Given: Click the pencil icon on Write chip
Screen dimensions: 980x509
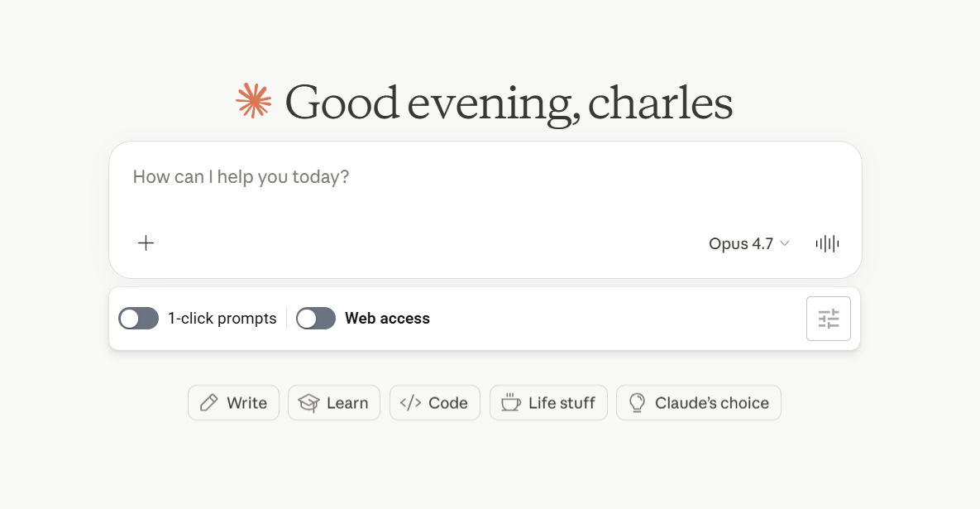Looking at the screenshot, I should [208, 403].
